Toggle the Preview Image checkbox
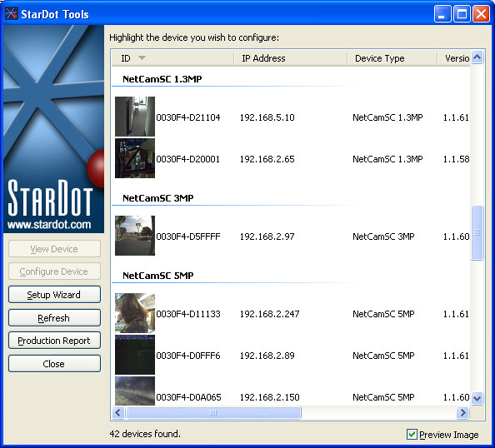Viewport: 495px width, 448px height. 412,435
